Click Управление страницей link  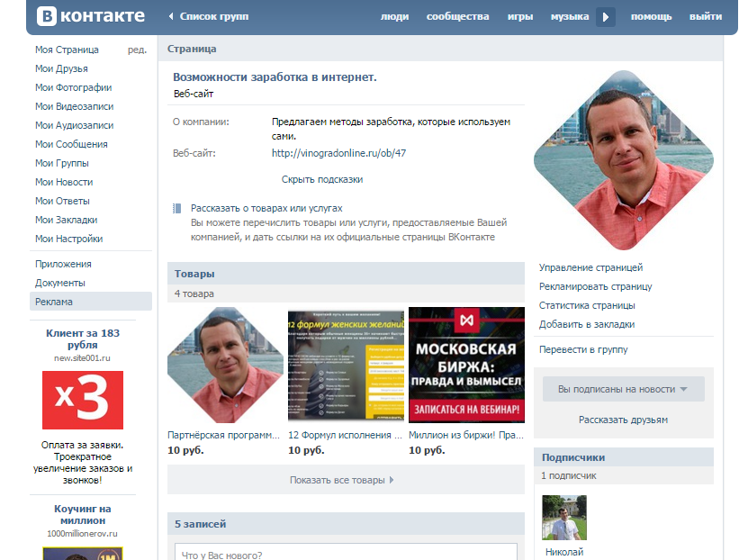590,267
